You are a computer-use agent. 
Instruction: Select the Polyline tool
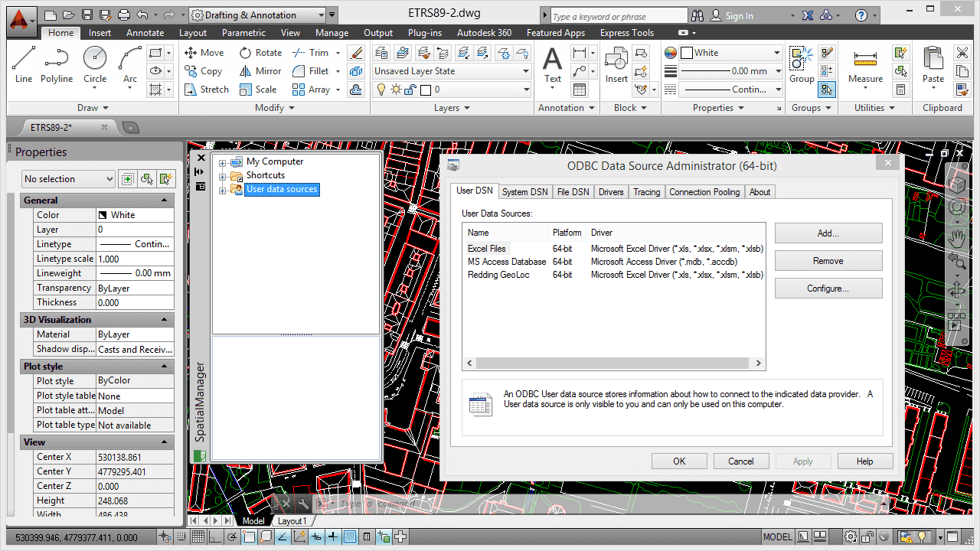[x=57, y=65]
